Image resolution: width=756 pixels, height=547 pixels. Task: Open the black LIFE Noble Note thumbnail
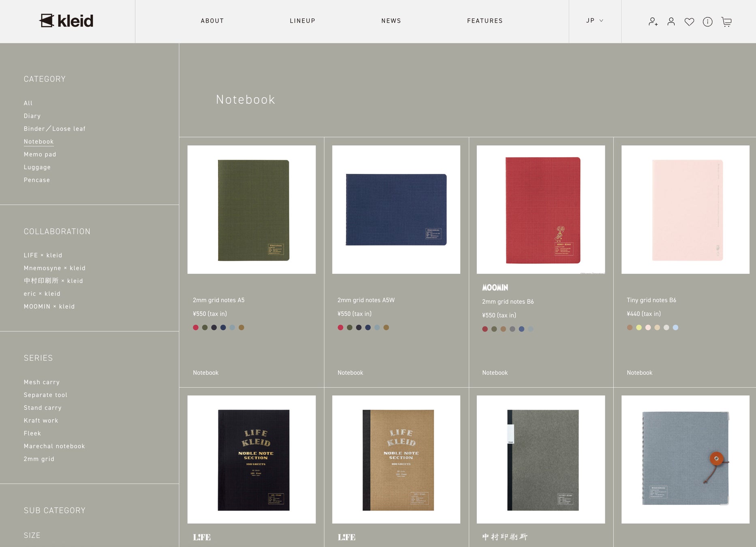pyautogui.click(x=252, y=459)
